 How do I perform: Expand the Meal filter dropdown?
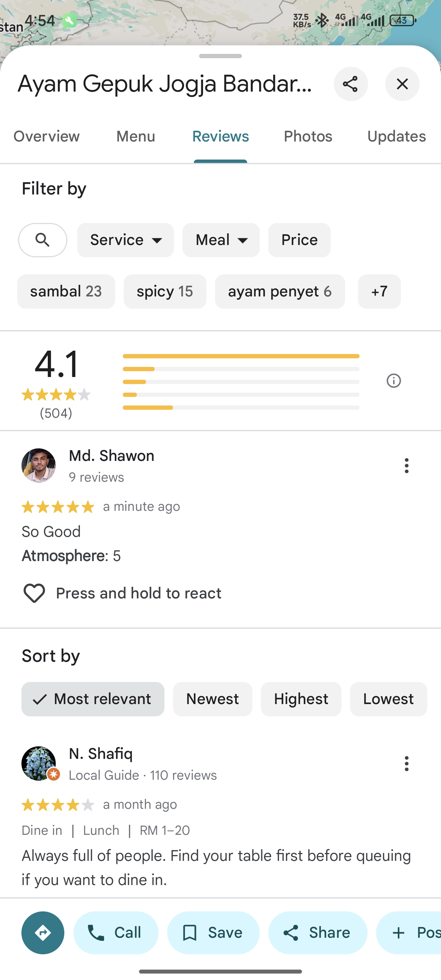point(221,240)
